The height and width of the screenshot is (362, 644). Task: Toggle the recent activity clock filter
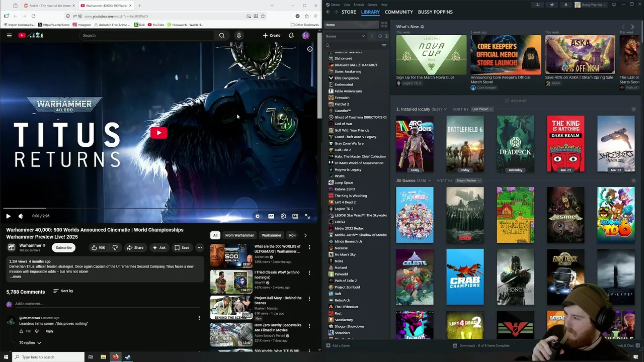[380, 36]
